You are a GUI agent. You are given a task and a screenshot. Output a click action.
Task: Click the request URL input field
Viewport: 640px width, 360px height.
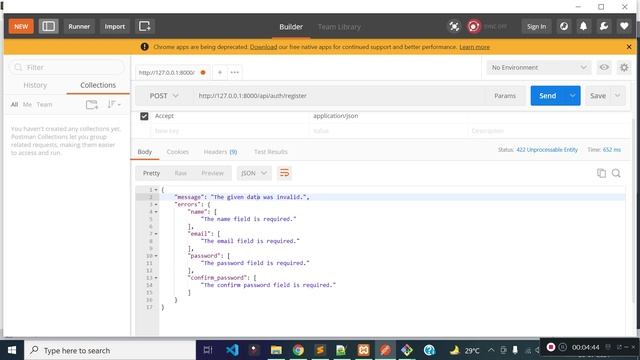339,96
